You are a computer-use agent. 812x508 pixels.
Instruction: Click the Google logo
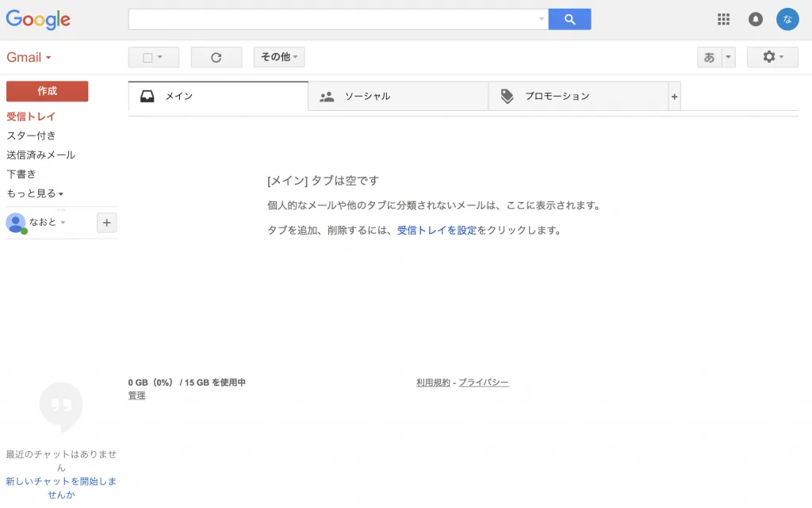38,20
